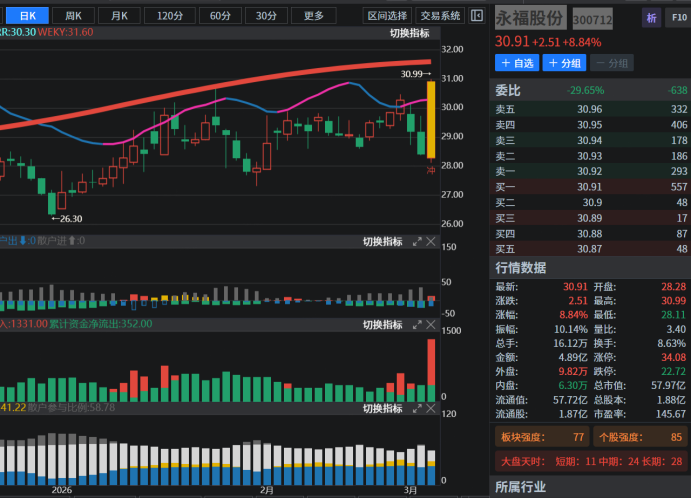Switch to 周K weekly chart
This screenshot has width=692, height=499.
pos(74,15)
